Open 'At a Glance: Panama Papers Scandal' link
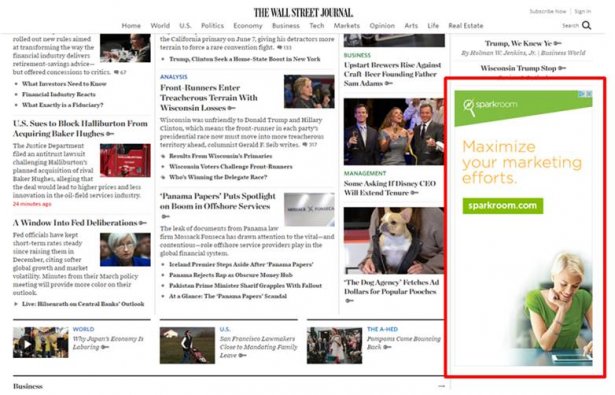 point(228,296)
